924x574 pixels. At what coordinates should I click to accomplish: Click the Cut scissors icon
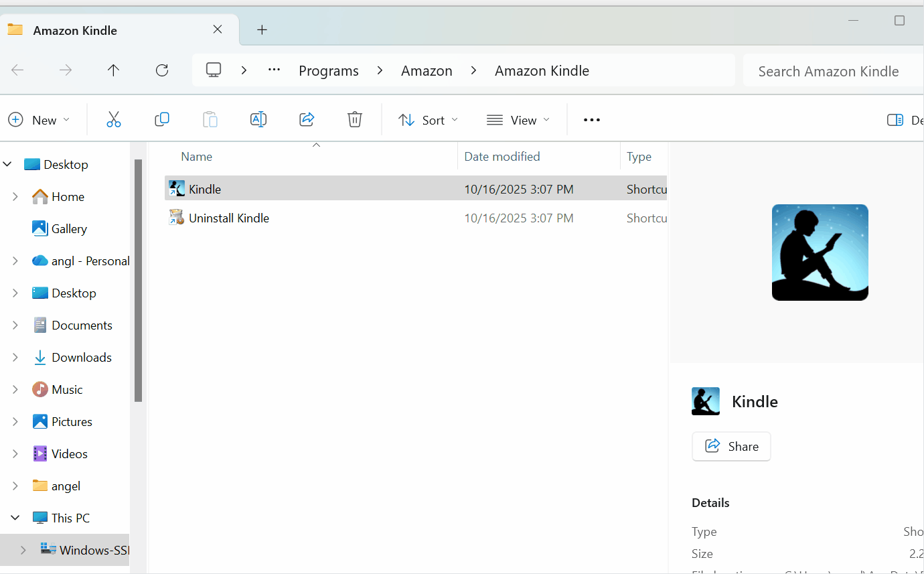[x=114, y=120]
